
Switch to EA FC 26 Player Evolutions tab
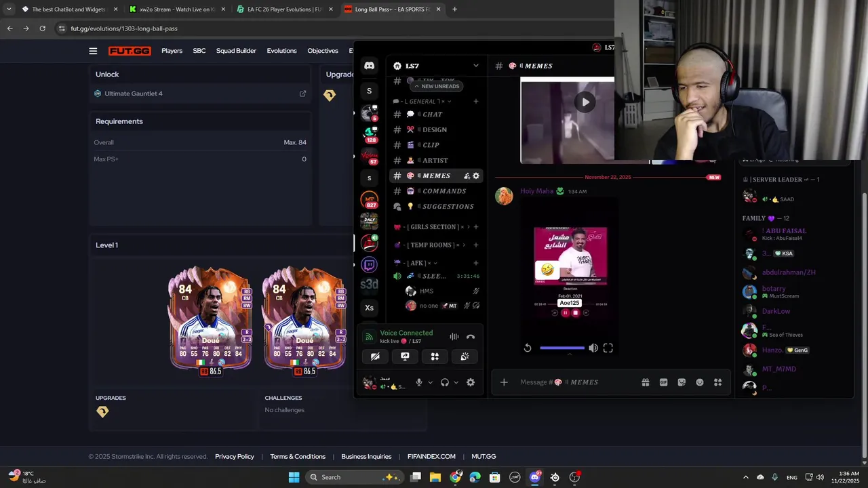(285, 9)
